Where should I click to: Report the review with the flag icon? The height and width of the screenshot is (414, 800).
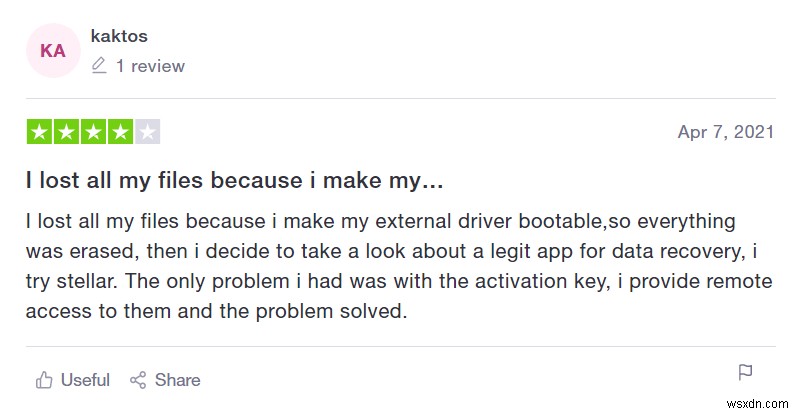pos(745,373)
